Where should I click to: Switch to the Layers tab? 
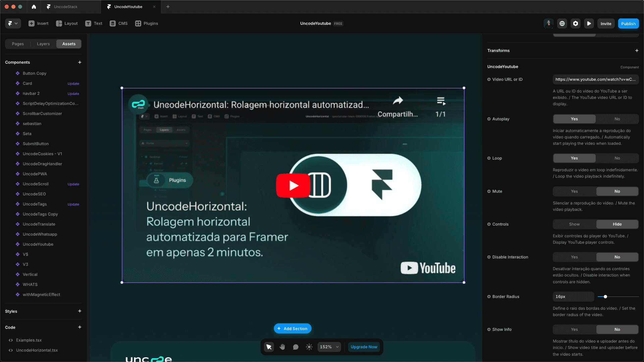tap(43, 44)
